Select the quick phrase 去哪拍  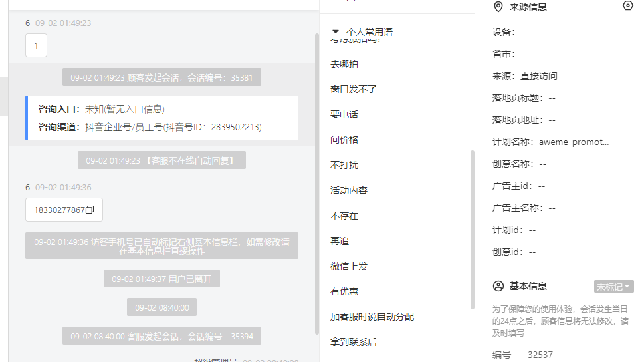pyautogui.click(x=344, y=64)
